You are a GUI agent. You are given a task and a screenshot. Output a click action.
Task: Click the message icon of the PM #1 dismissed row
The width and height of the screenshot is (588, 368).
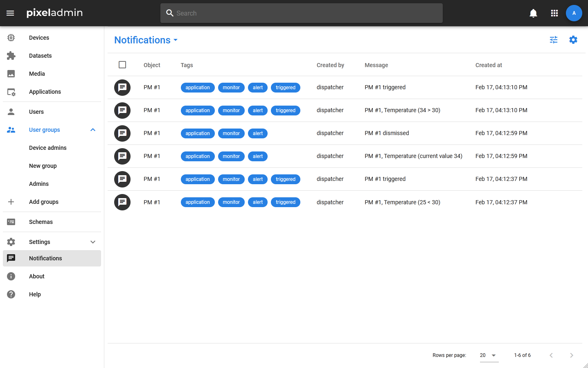(x=122, y=133)
